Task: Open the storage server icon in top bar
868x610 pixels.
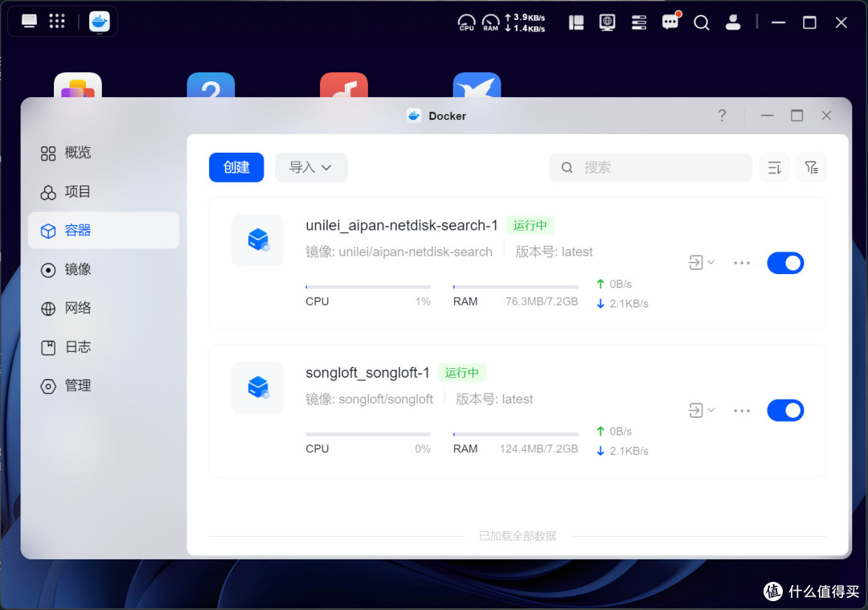Action: pos(639,23)
